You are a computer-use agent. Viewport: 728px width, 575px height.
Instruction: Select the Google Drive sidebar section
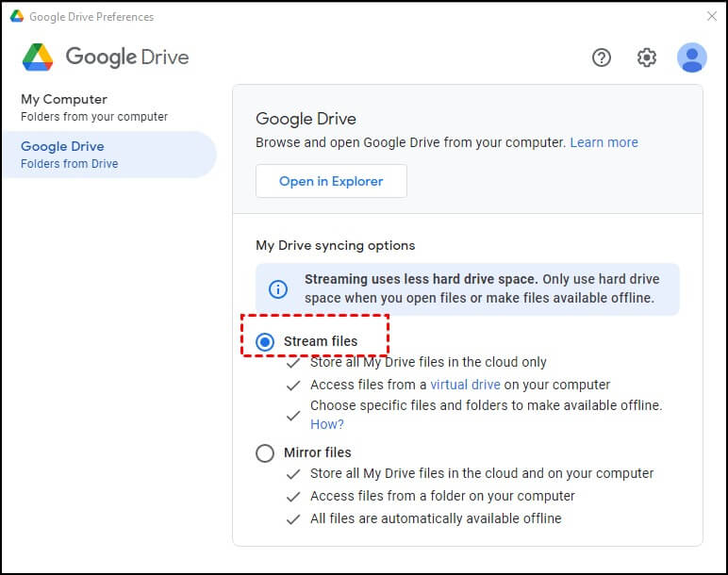point(109,155)
